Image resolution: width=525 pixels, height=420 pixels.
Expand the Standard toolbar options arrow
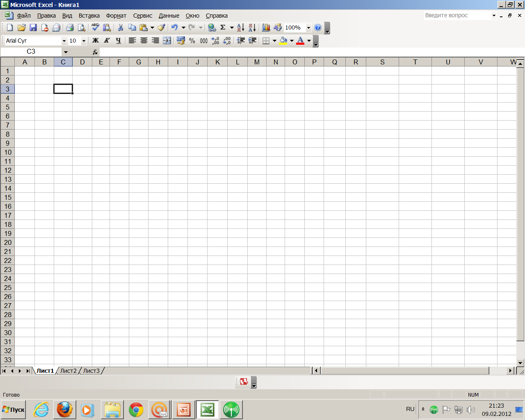[327, 28]
